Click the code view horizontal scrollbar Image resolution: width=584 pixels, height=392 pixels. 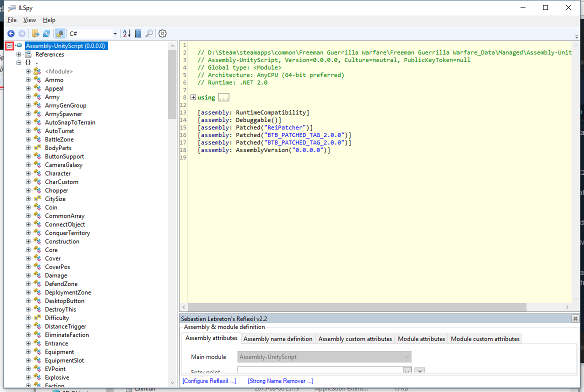click(357, 307)
